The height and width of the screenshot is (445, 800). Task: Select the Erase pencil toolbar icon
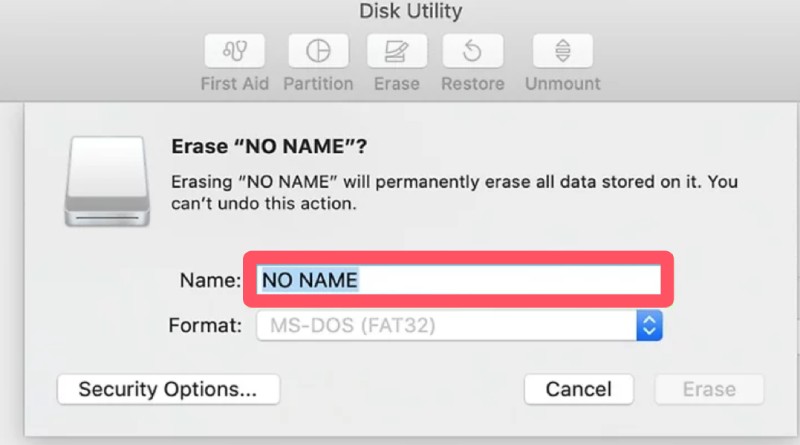[x=396, y=50]
